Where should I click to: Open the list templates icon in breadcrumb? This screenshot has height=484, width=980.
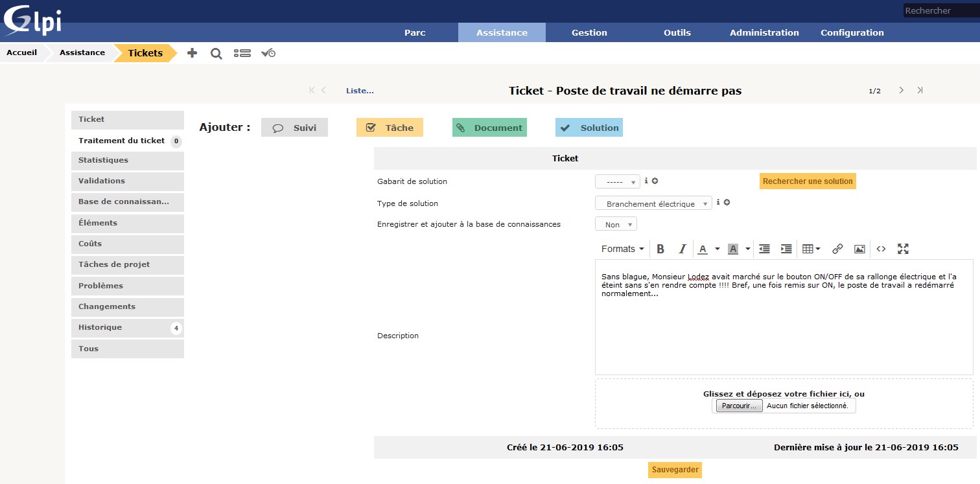coord(242,53)
